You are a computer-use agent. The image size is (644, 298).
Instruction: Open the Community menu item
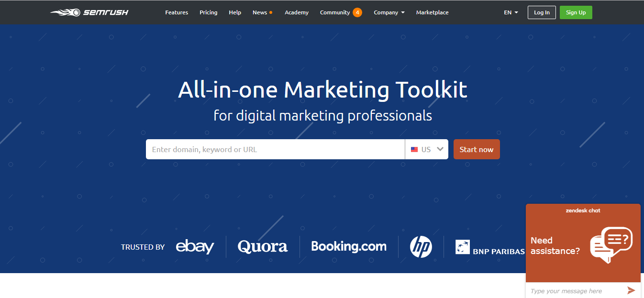(x=335, y=12)
